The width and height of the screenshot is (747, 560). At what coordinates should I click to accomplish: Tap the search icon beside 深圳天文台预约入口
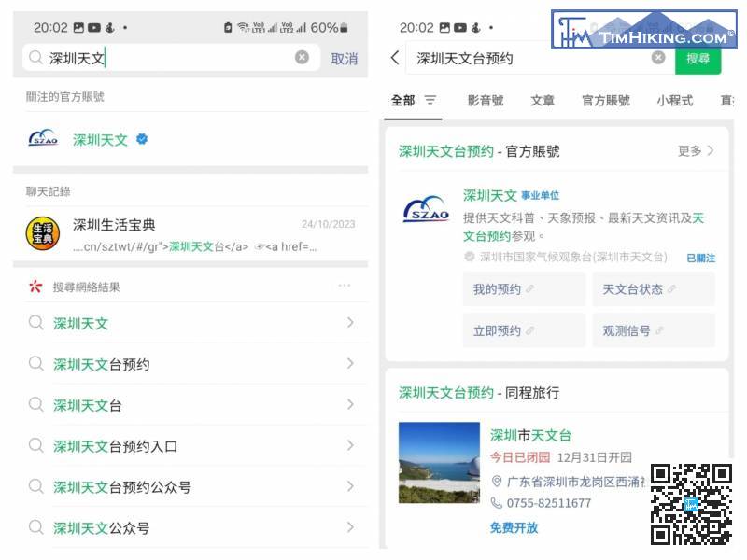[x=36, y=446]
